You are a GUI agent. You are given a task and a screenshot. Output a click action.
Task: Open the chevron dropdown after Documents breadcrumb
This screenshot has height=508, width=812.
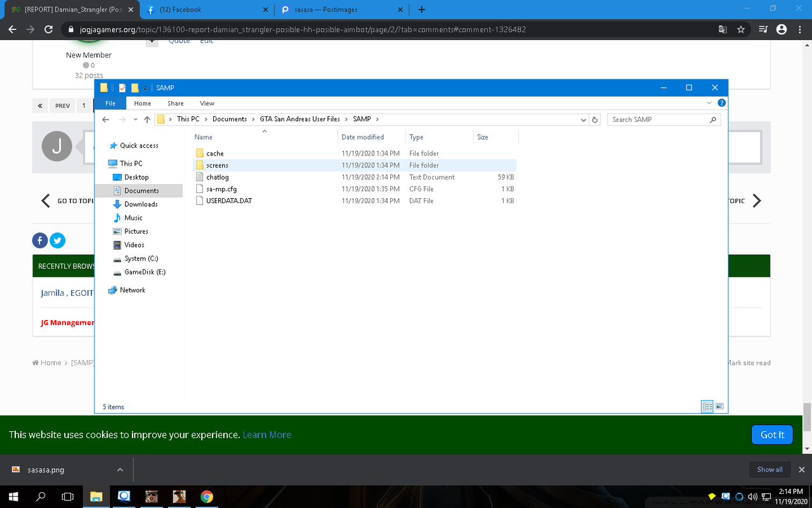253,119
